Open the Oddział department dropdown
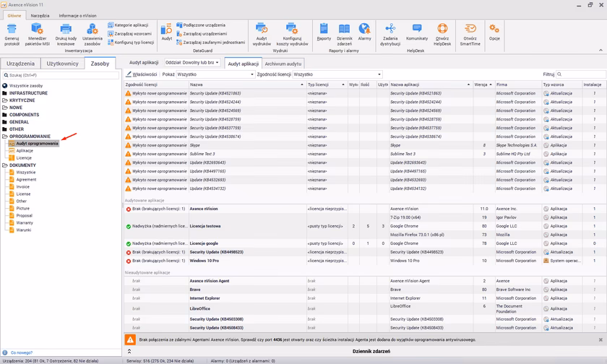Screen dimensions: 607x364 click(191, 64)
